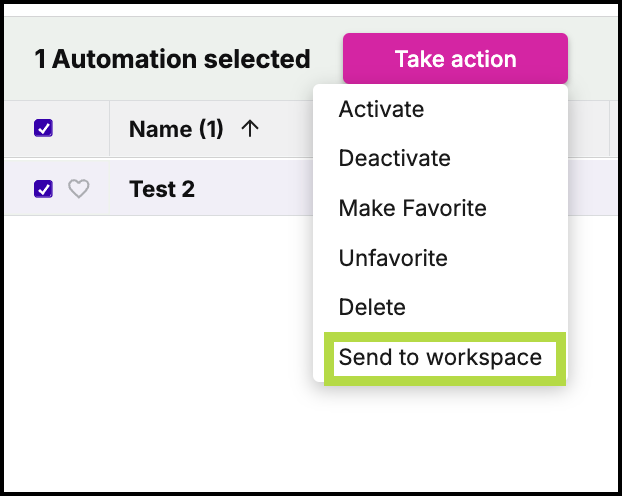Open the Test 2 automation
622x496 pixels.
click(x=162, y=189)
